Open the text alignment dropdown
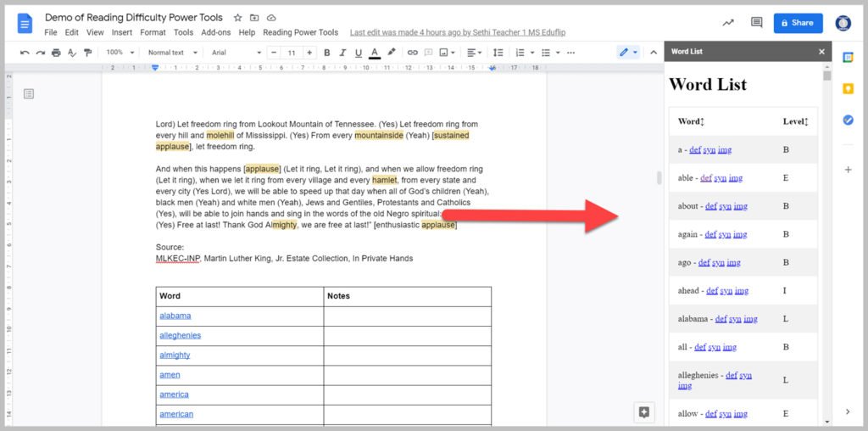The height and width of the screenshot is (431, 868). pos(474,53)
